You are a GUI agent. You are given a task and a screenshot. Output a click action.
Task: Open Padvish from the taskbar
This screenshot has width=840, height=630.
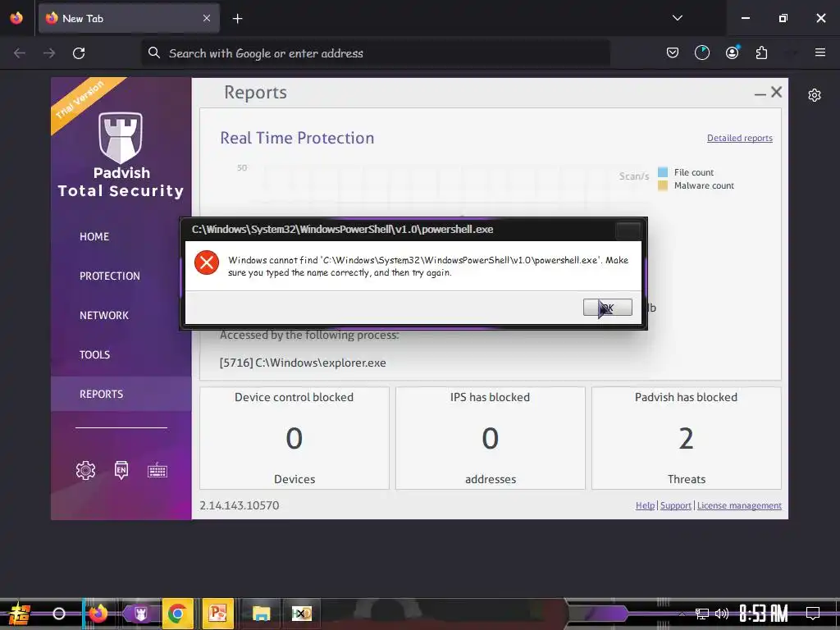pyautogui.click(x=140, y=614)
